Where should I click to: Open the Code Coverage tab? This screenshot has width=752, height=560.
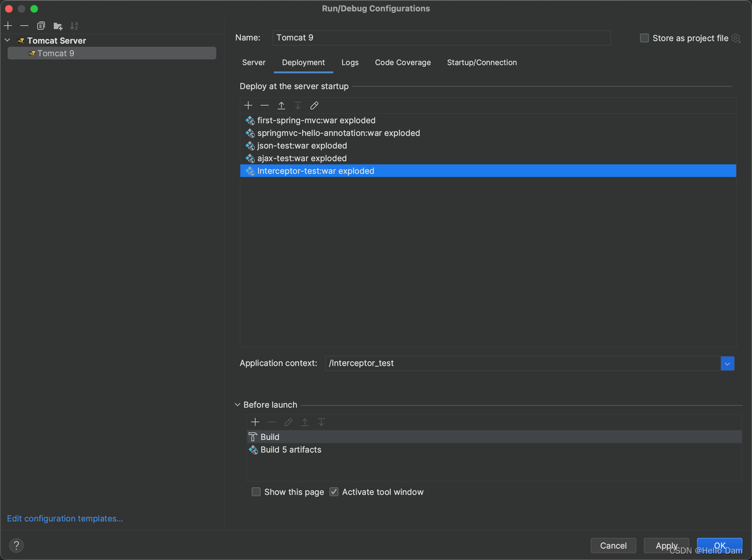coord(403,62)
